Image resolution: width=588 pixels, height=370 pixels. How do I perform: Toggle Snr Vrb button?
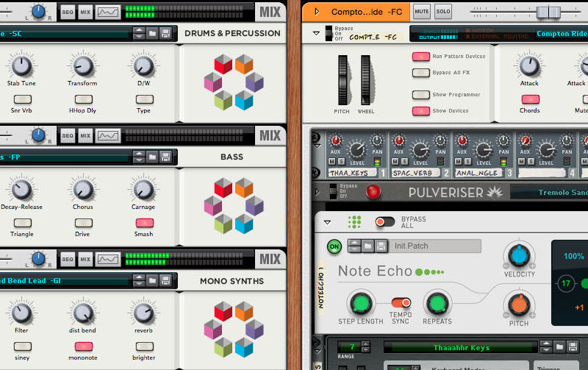23,99
